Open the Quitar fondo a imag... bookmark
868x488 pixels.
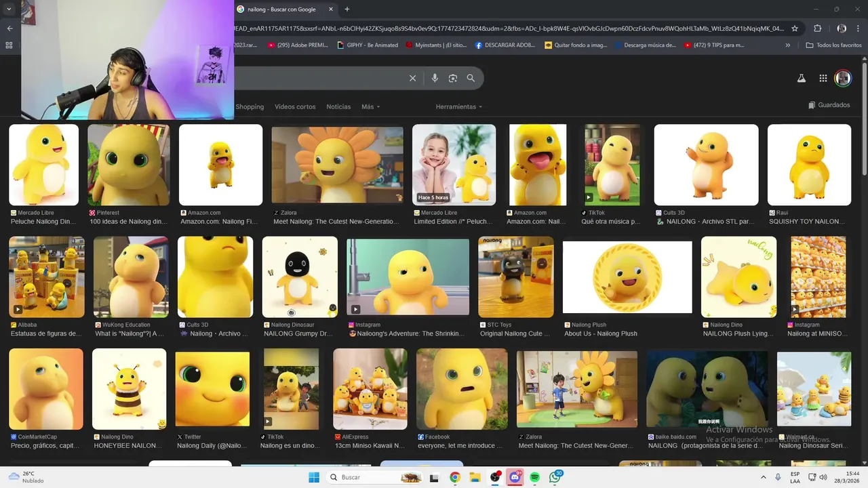pyautogui.click(x=576, y=45)
